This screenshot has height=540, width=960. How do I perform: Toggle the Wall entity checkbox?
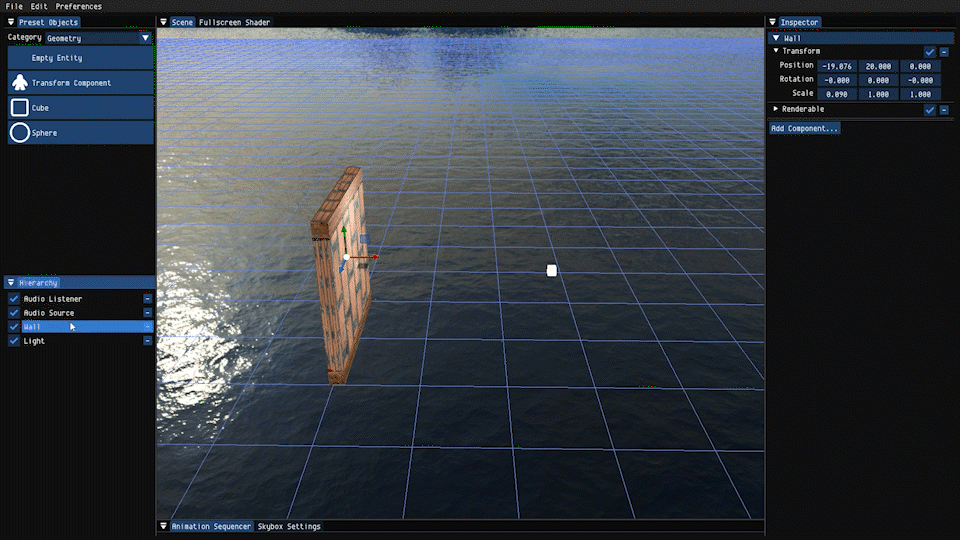tap(13, 326)
